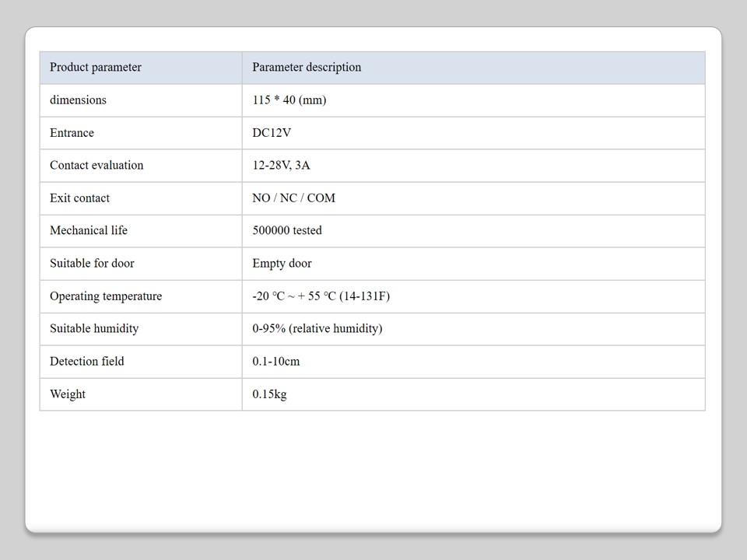Select the 'Contact evaluation' label

tap(96, 166)
